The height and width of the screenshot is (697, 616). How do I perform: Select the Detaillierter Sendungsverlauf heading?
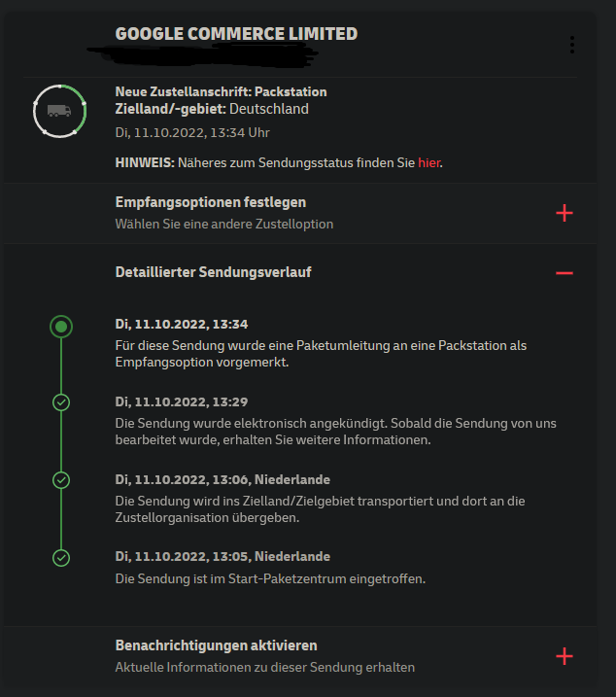[213, 272]
